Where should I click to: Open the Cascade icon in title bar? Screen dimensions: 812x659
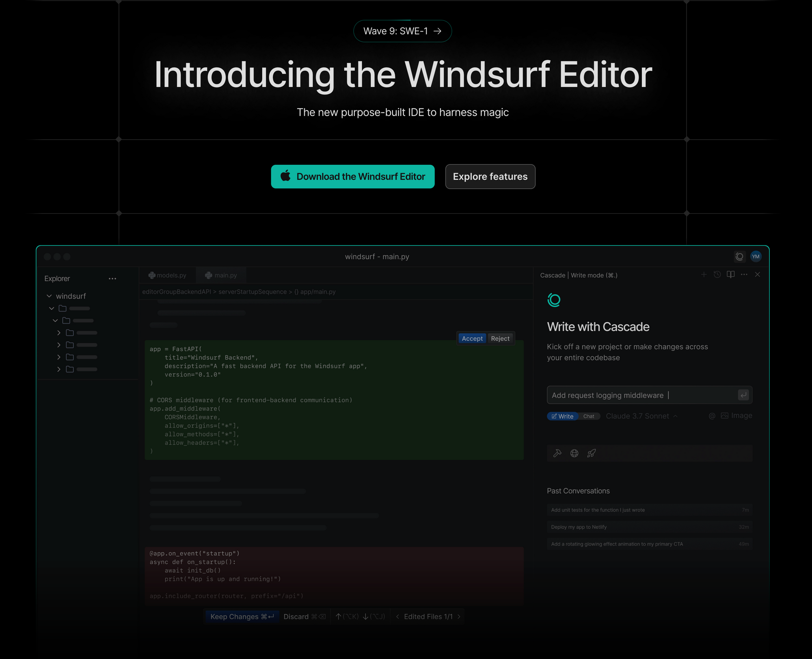pos(739,256)
